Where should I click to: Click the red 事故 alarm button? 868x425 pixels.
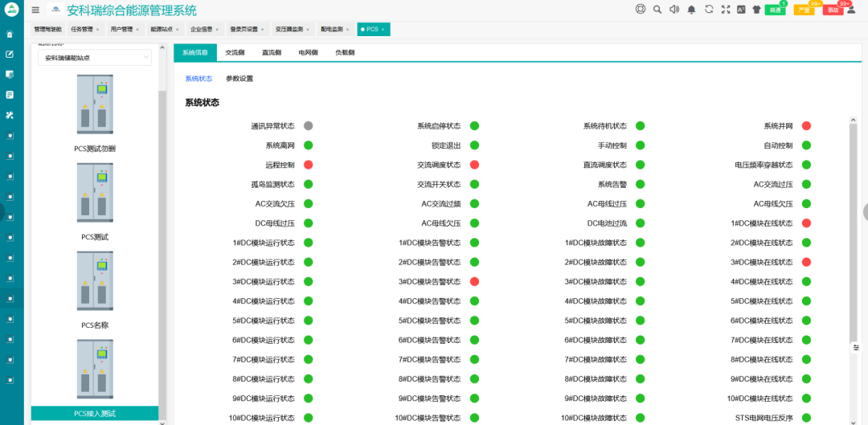[833, 10]
